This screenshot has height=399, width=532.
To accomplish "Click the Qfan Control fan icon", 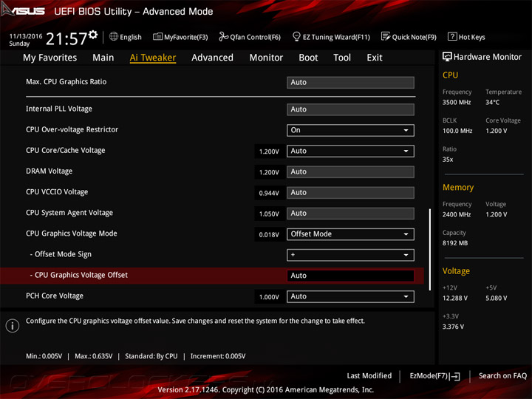I will point(224,36).
